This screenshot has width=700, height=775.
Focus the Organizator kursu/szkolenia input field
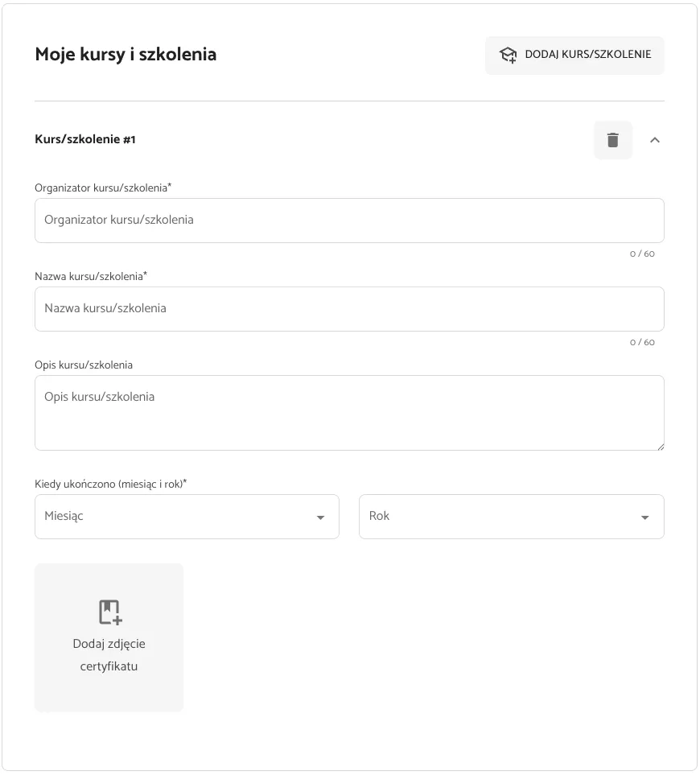pos(349,221)
